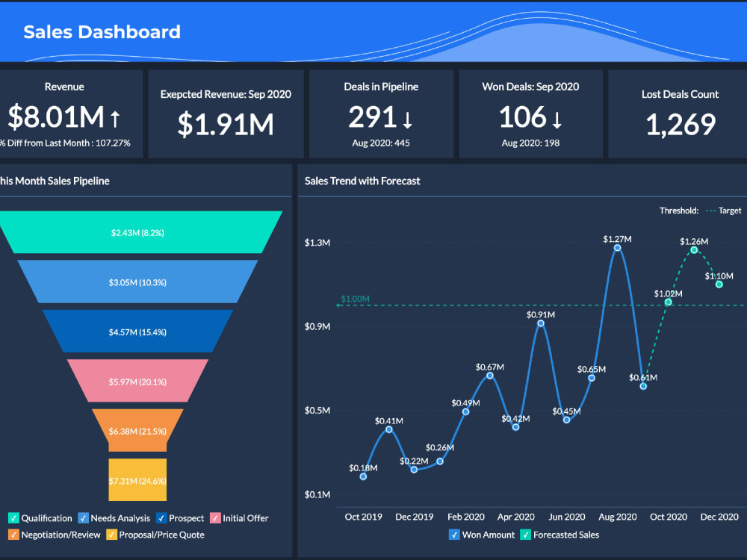The height and width of the screenshot is (560, 747).
Task: Toggle the Needs Analysis legend checkbox
Action: (84, 518)
